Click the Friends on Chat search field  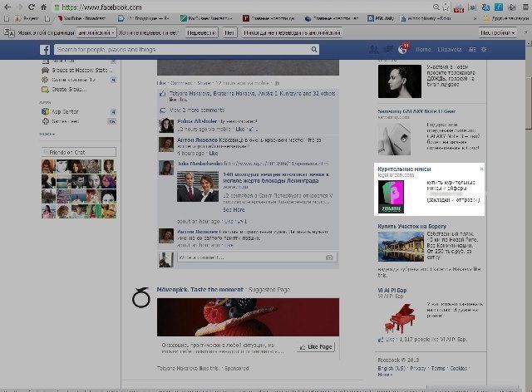point(79,152)
